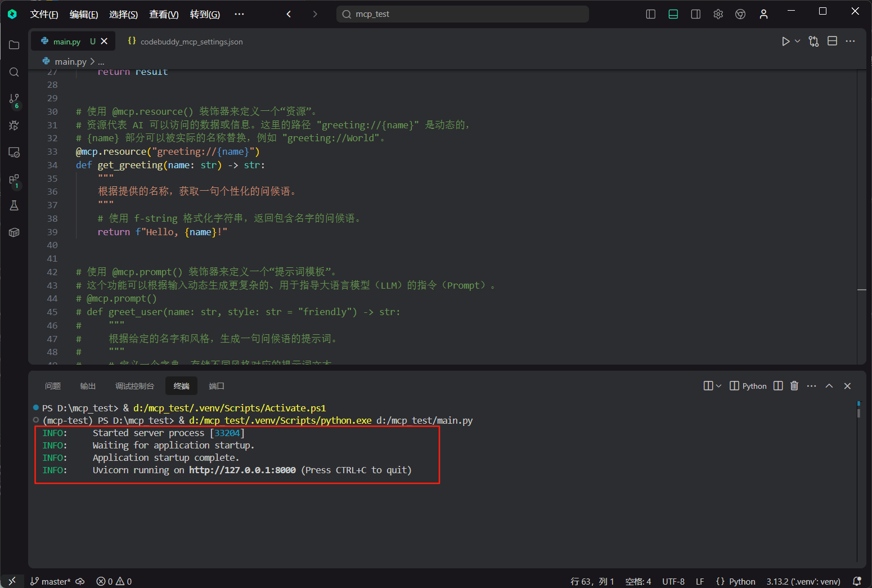Open the 空格: 4 indentation selector
Image resolution: width=872 pixels, height=588 pixels.
pos(638,581)
